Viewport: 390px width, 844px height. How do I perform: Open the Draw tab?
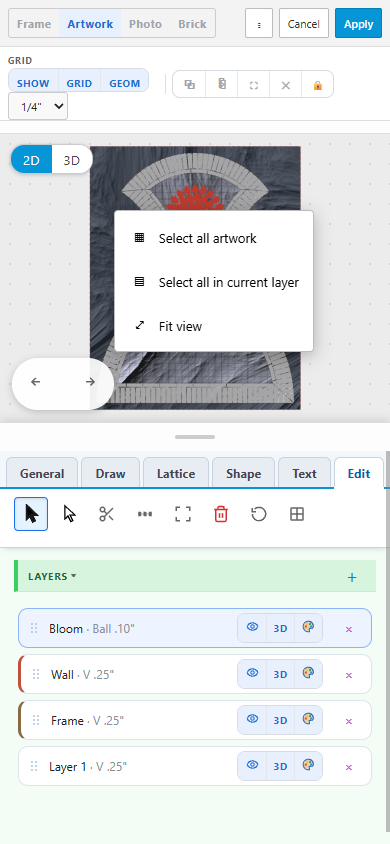coord(110,473)
